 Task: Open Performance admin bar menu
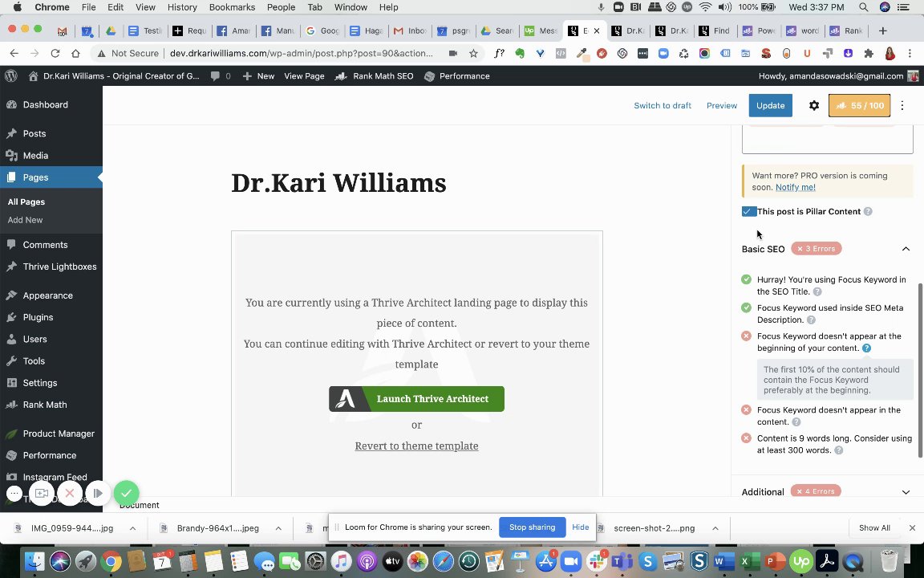click(456, 76)
